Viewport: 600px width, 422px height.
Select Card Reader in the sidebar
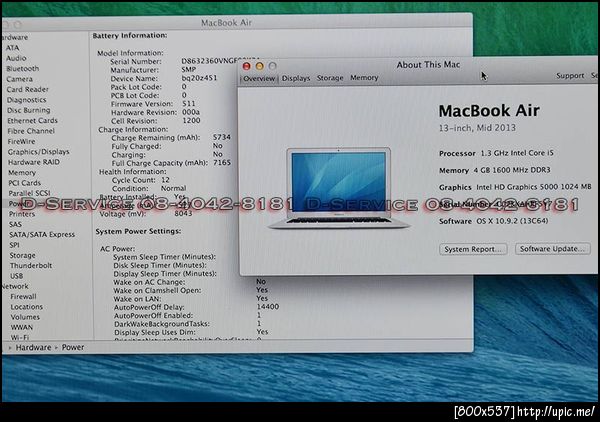28,89
